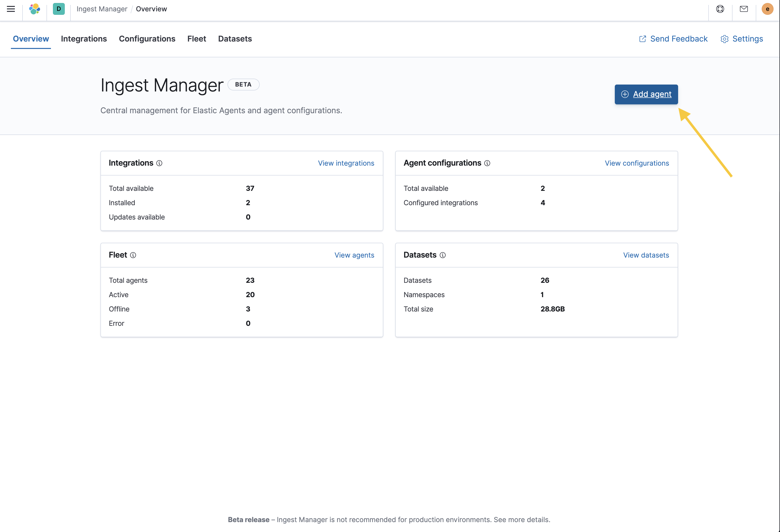Open the newsfeed mail icon
This screenshot has height=532, width=780.
[x=744, y=9]
